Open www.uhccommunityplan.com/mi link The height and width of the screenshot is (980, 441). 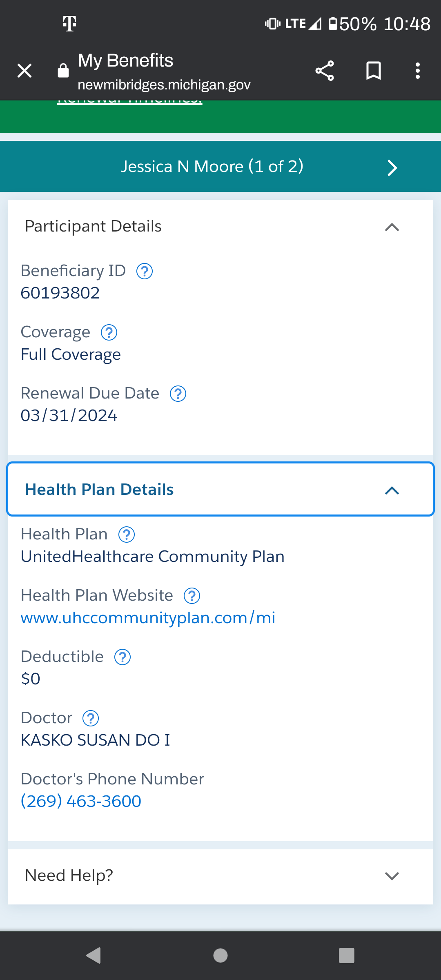148,618
